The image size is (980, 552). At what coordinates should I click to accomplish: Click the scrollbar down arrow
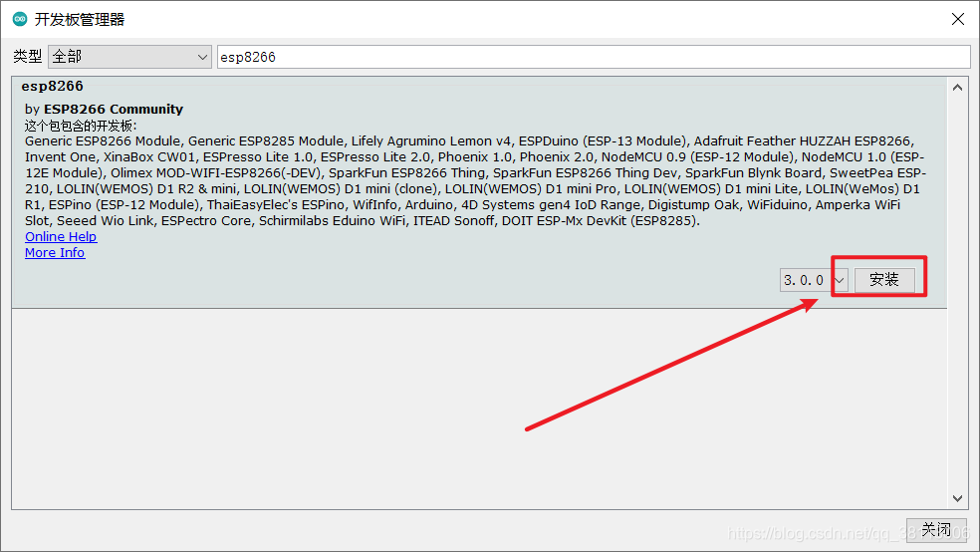(x=957, y=498)
